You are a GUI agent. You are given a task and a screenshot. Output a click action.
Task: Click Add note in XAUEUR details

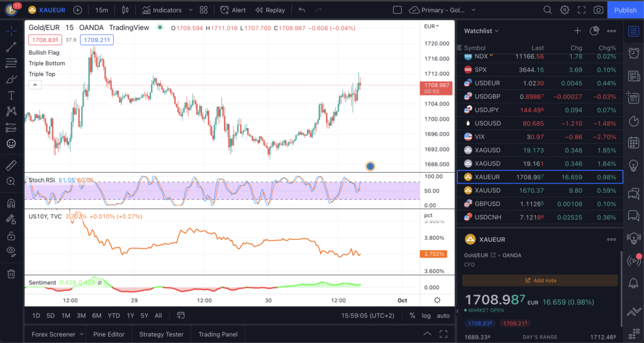tap(540, 280)
